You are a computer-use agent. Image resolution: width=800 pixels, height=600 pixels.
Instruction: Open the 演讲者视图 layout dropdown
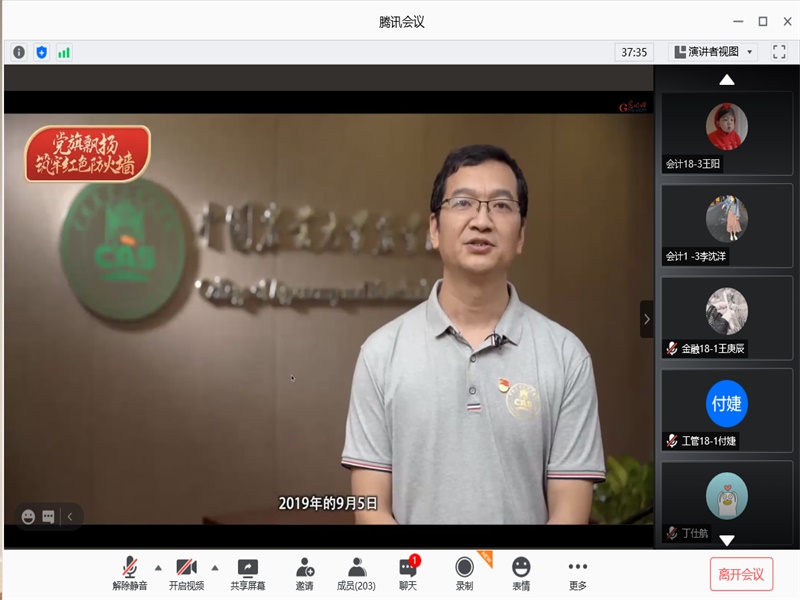tap(713, 52)
